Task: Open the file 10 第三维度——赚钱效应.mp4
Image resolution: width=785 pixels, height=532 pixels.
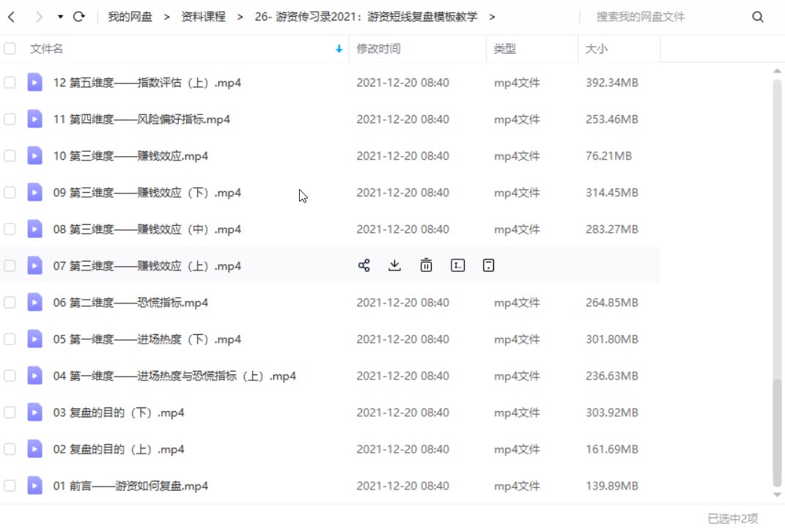Action: pyautogui.click(x=129, y=156)
